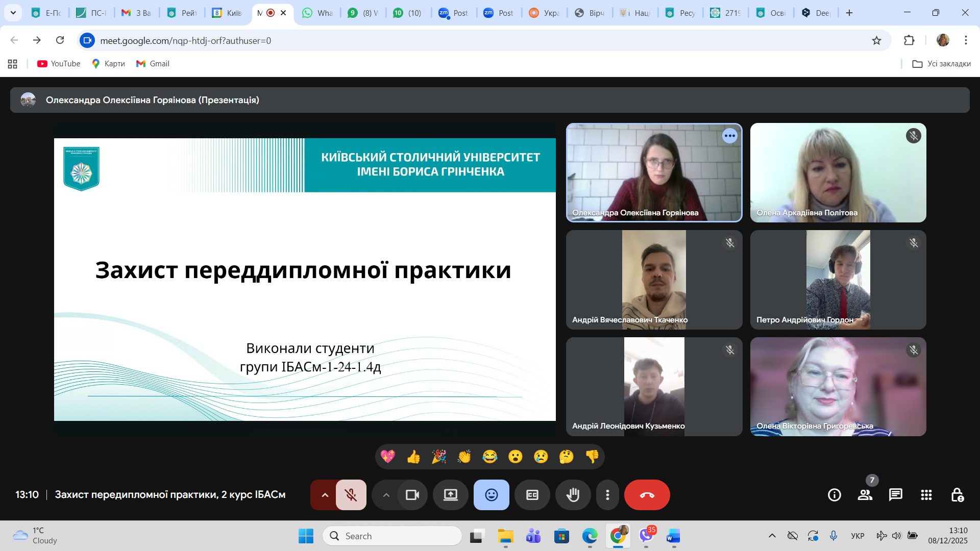Expand audio settings arrow beside microphone

coord(325,495)
